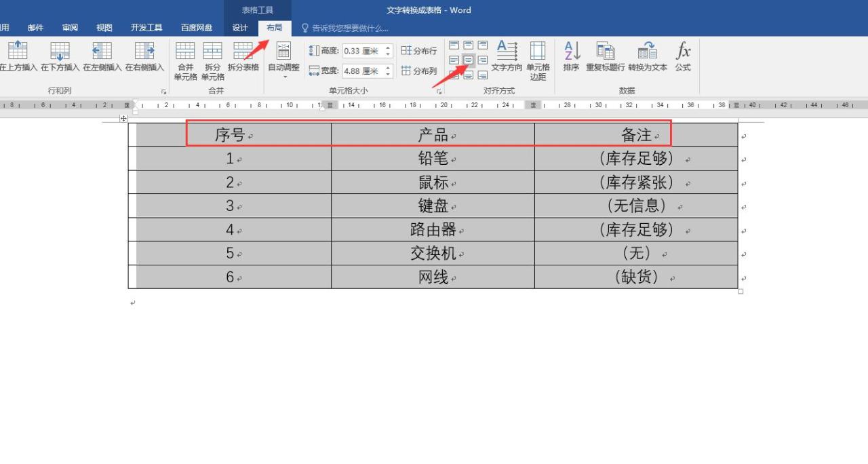Viewport: 868px width, 464px height.
Task: Open cell margins (单元格边距)
Action: click(538, 61)
